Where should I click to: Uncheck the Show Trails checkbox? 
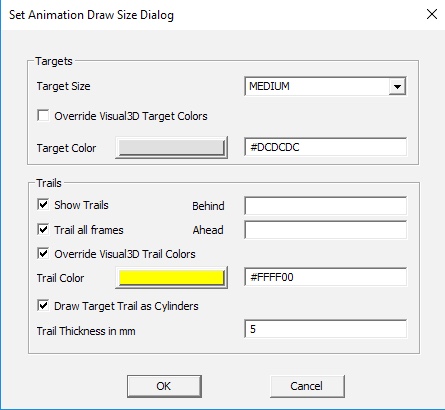tap(43, 204)
